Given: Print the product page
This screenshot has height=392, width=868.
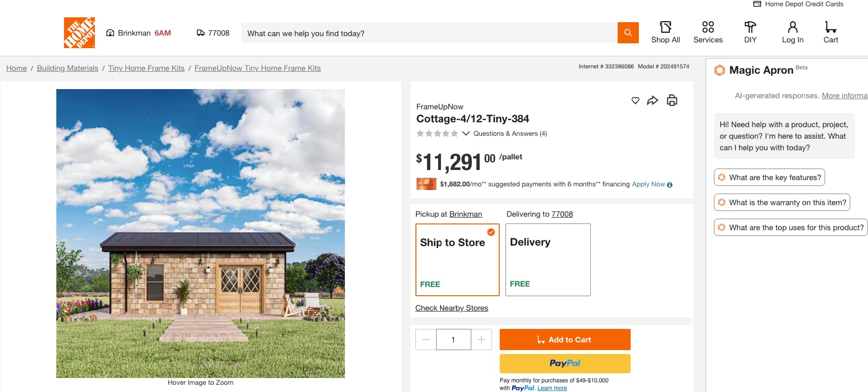Looking at the screenshot, I should (672, 100).
